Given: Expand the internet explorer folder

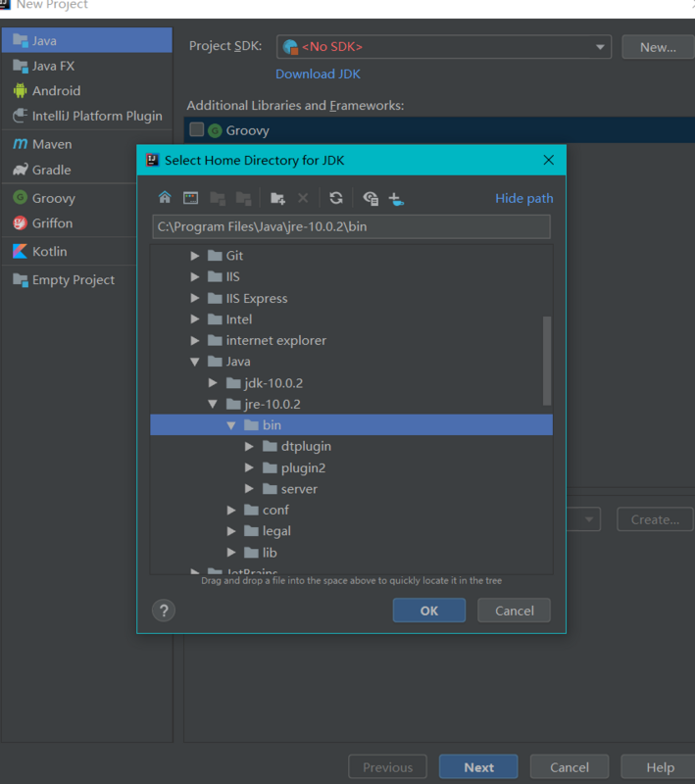Looking at the screenshot, I should tap(195, 340).
